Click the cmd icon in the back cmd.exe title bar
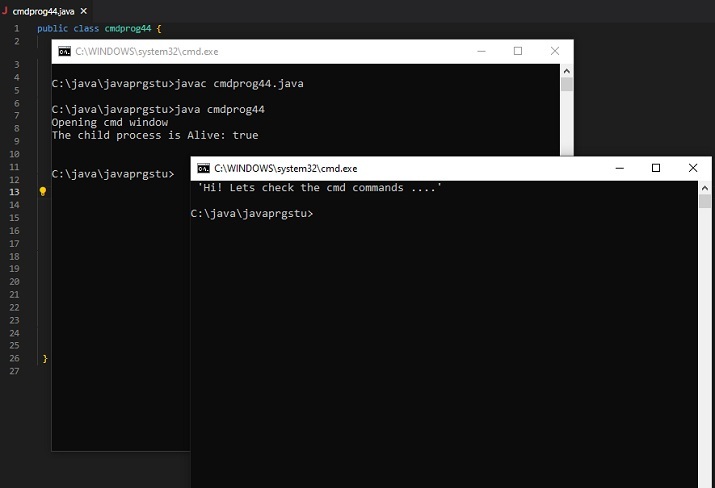The height and width of the screenshot is (488, 715). click(64, 52)
